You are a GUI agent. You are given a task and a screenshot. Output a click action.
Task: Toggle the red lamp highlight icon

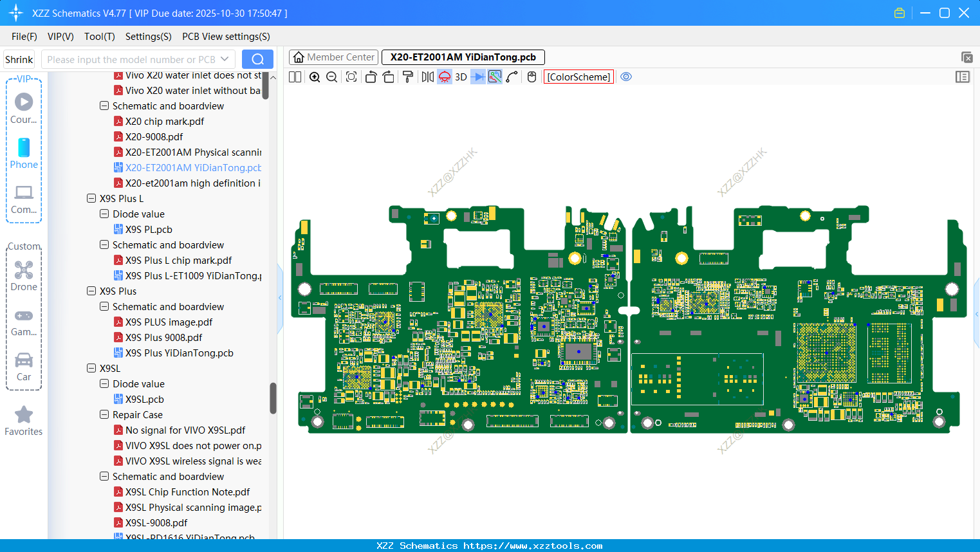point(445,77)
